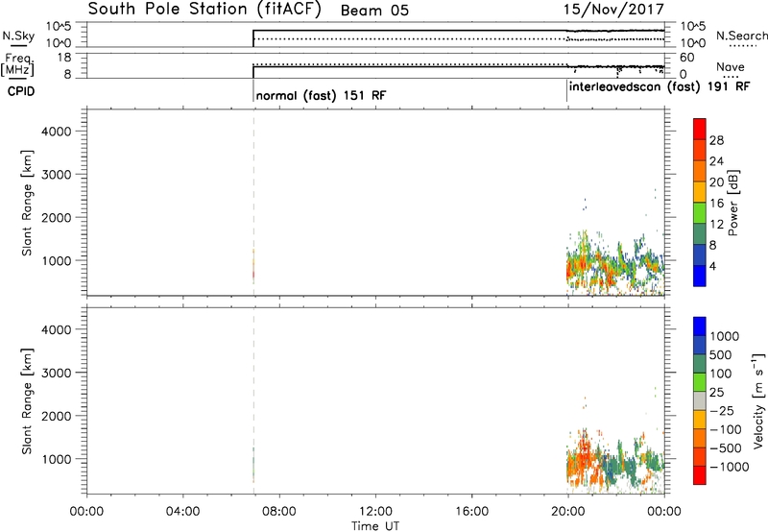Click the '12:00' time axis label
The image size is (768, 532).
(x=375, y=512)
